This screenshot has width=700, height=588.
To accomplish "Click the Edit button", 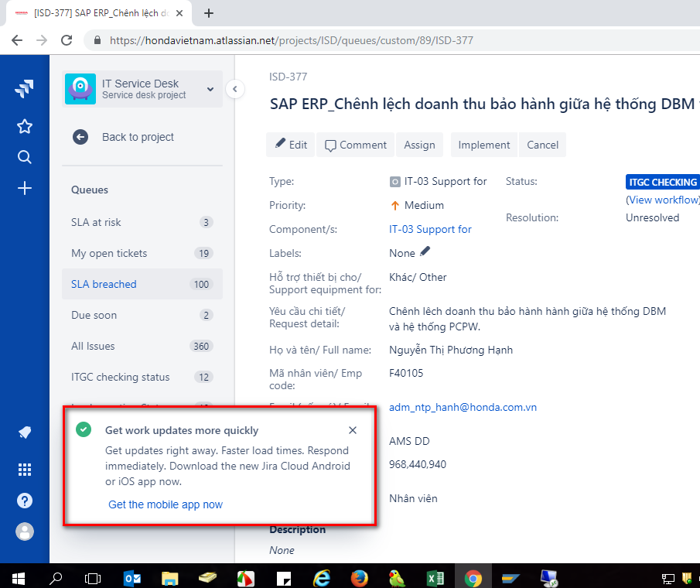I will click(291, 145).
